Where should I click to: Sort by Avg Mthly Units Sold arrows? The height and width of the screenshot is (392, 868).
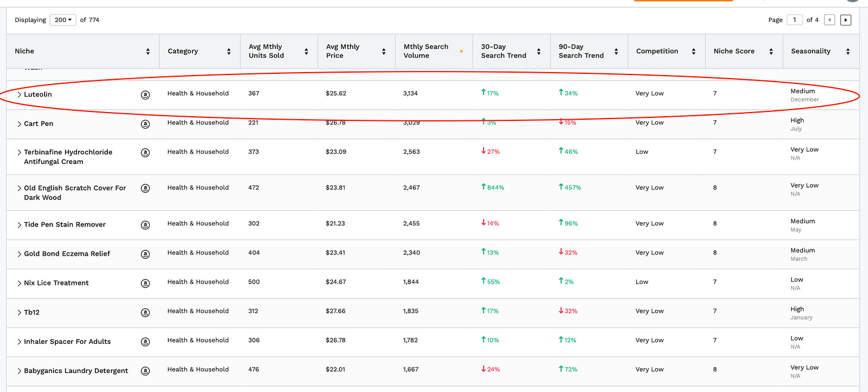point(306,52)
